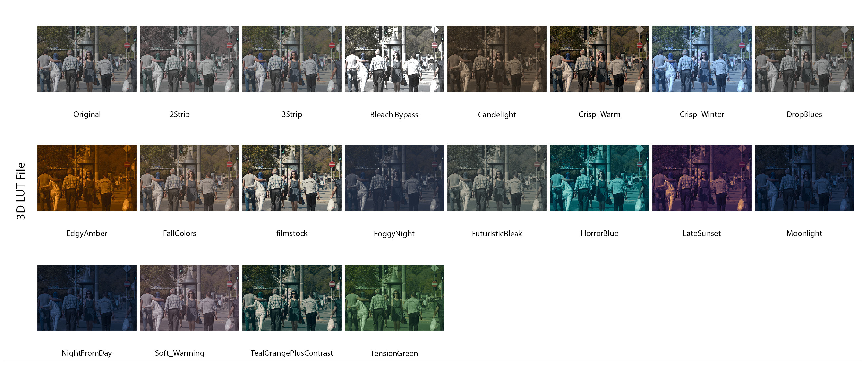This screenshot has width=868, height=372.
Task: Select the FuturisticBleak preview
Action: point(497,178)
